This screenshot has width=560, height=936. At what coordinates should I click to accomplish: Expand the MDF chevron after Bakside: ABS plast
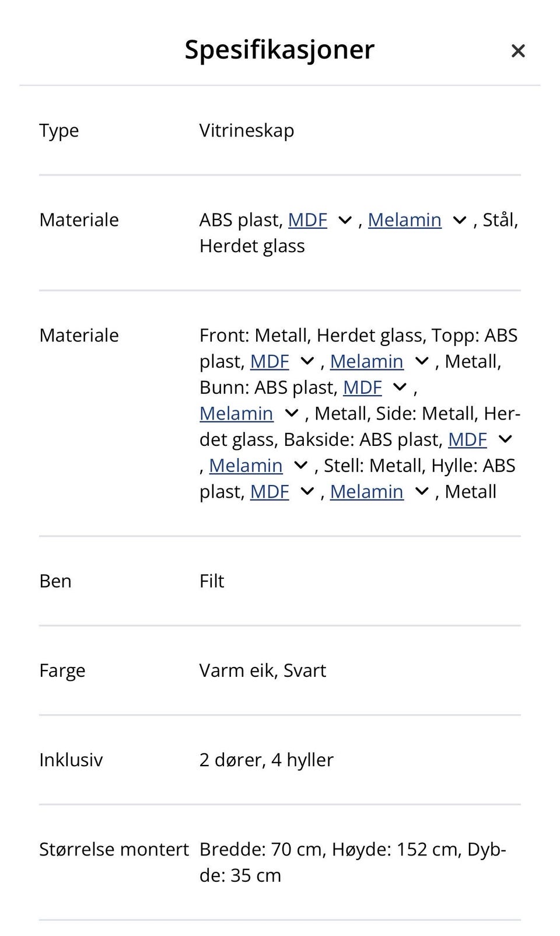click(505, 439)
